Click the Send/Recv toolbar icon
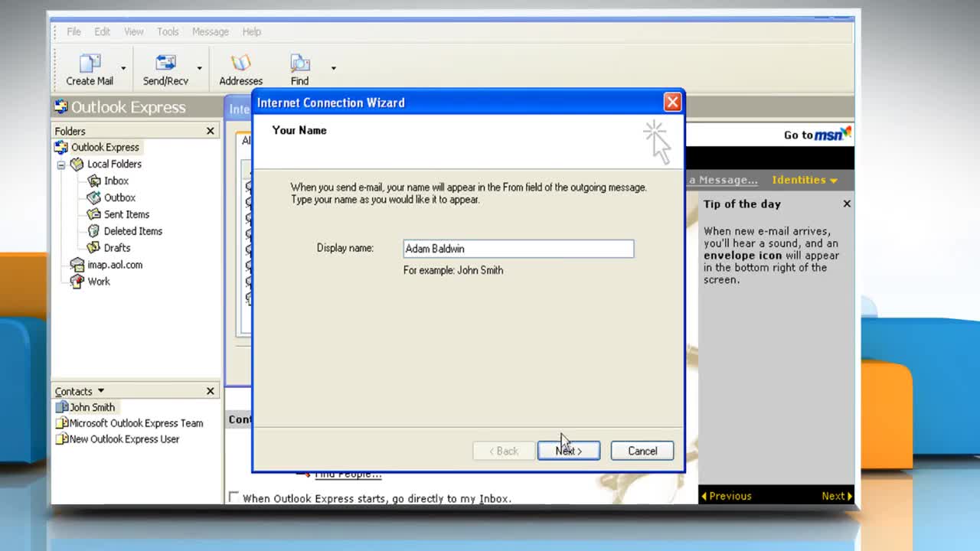The height and width of the screenshot is (551, 980). click(x=165, y=63)
